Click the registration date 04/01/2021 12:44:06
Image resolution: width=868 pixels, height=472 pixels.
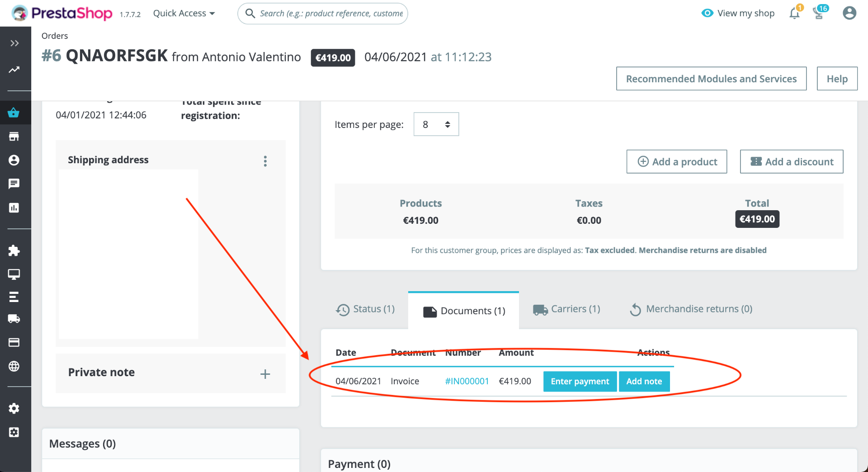click(x=101, y=115)
